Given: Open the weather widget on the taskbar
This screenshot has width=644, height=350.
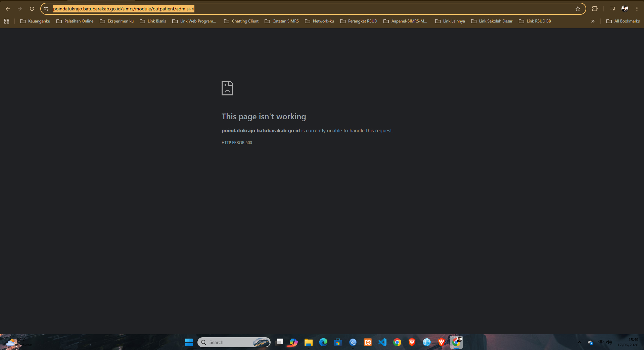Looking at the screenshot, I should coord(18,342).
